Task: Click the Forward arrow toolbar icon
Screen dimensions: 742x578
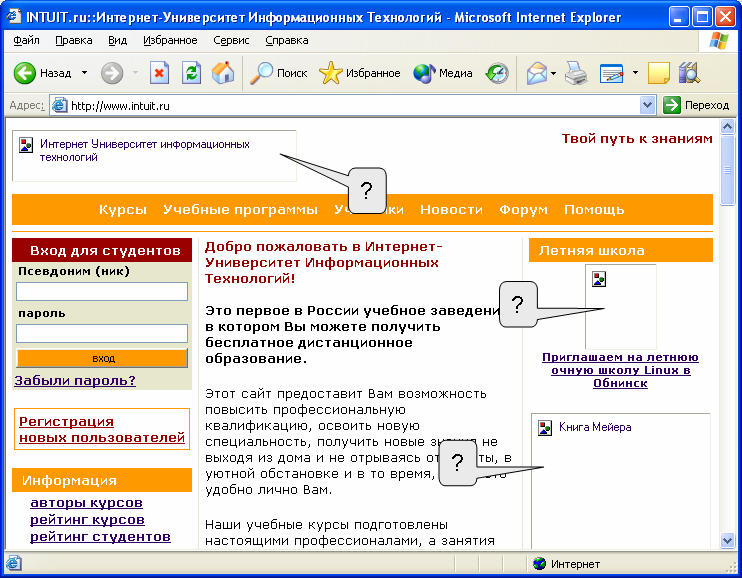Action: (112, 73)
